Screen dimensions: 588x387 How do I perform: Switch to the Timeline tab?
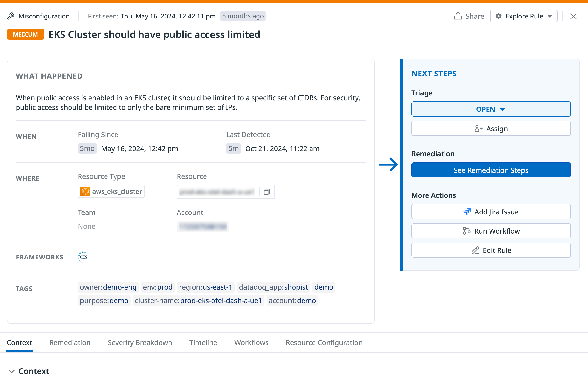(203, 343)
